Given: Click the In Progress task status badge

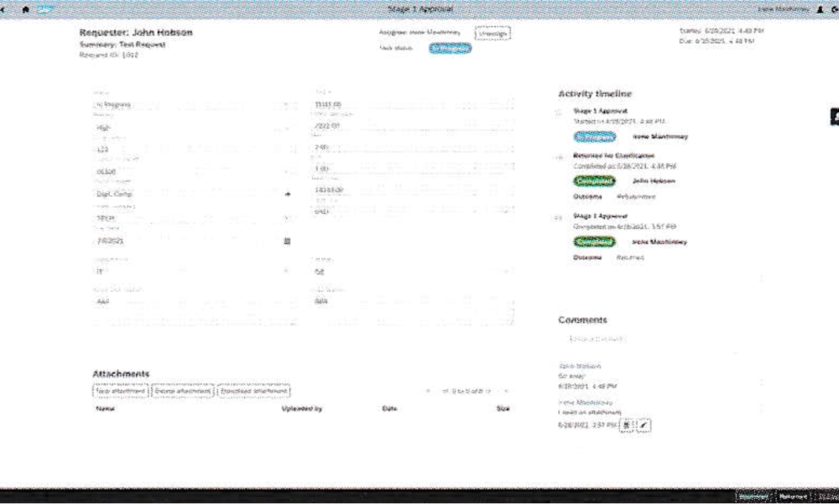Looking at the screenshot, I should [451, 49].
